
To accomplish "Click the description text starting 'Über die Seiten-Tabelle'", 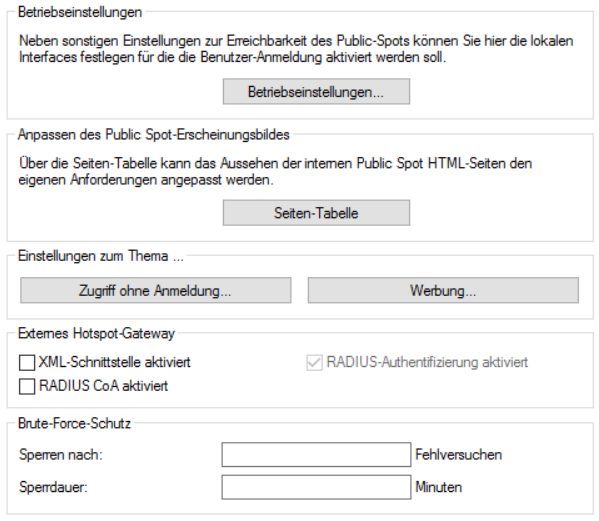I will click(275, 171).
